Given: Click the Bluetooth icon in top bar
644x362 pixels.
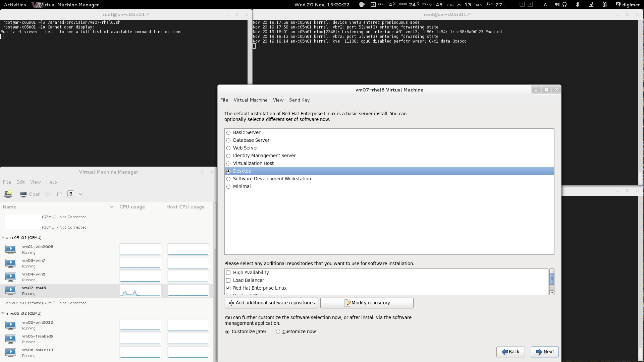Looking at the screenshot, I should (x=578, y=4).
